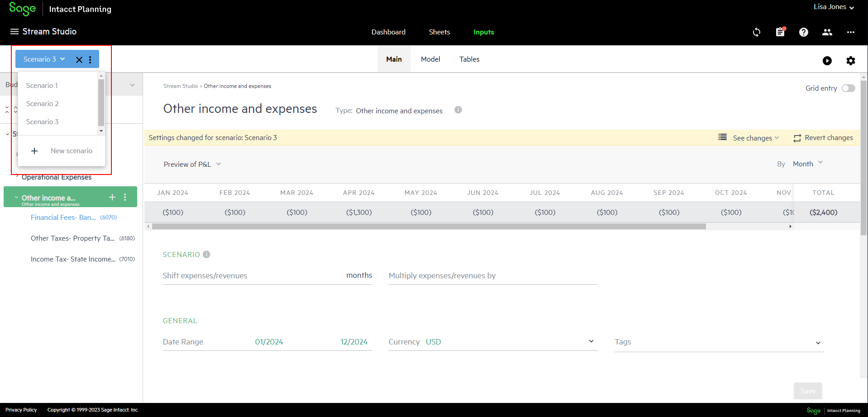
Task: Click the horizontal scrollbar of P&L preview
Action: [x=429, y=226]
